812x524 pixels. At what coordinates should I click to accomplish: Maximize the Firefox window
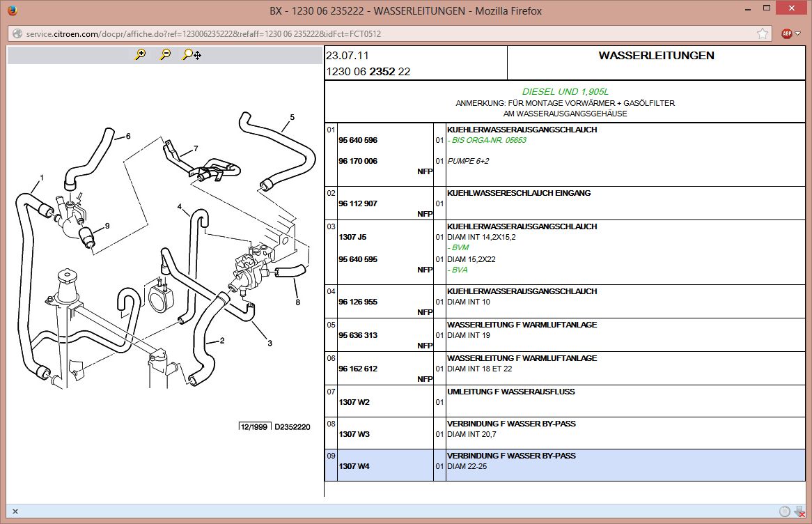pos(767,8)
